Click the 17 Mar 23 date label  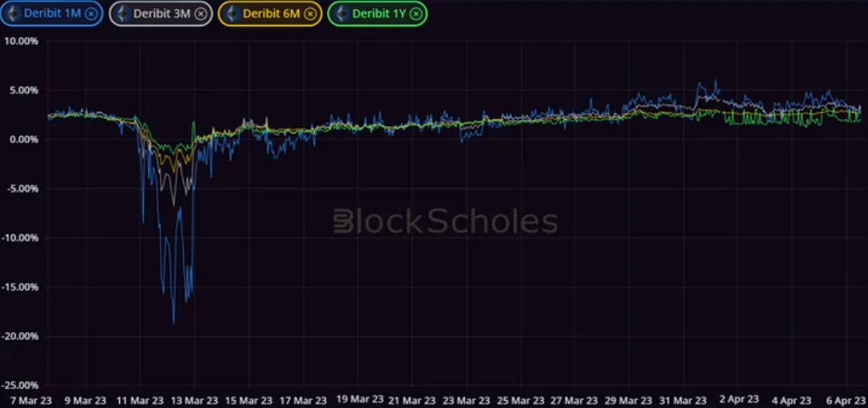tap(304, 400)
